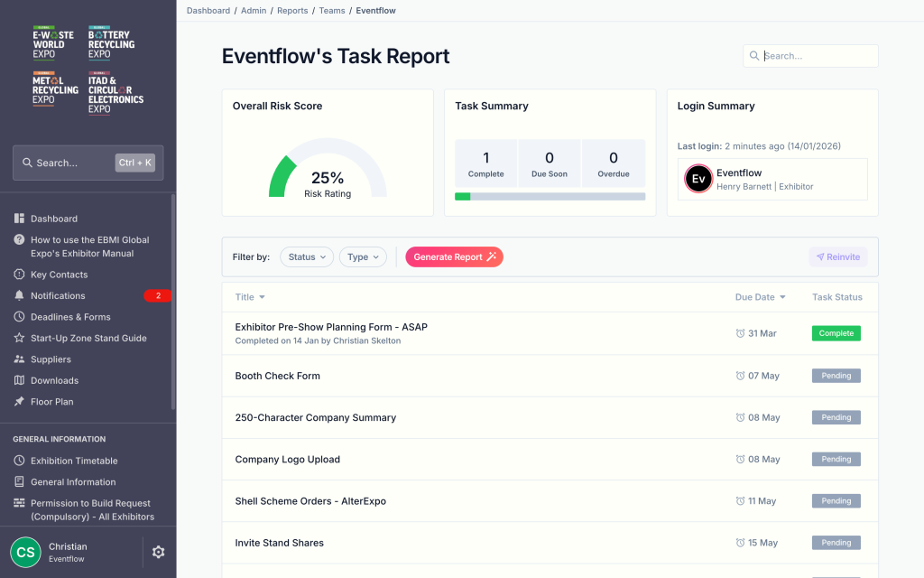Click the Reinvite button
Viewport: 924px width, 578px height.
click(x=837, y=257)
